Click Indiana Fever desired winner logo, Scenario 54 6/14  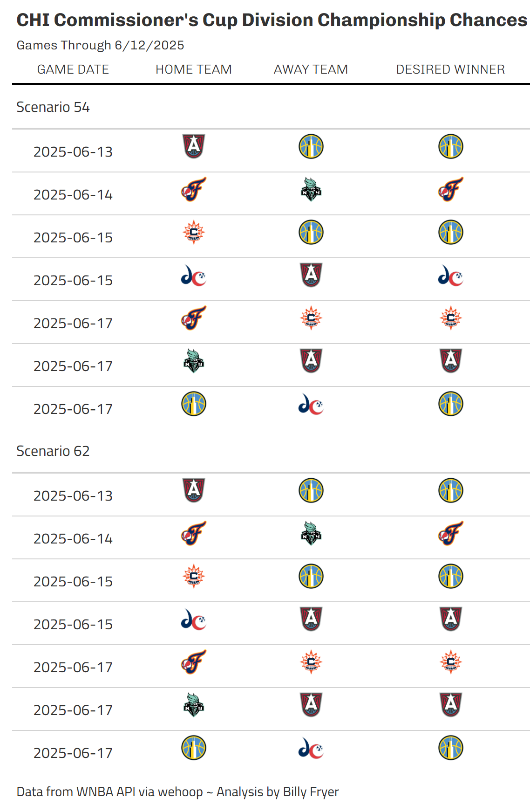click(451, 189)
